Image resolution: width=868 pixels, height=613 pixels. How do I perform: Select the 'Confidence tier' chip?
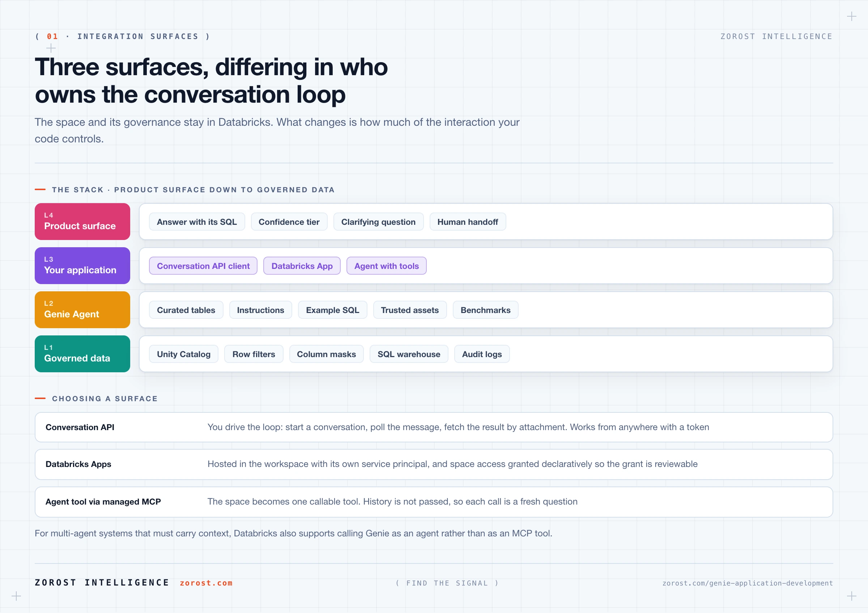tap(289, 222)
